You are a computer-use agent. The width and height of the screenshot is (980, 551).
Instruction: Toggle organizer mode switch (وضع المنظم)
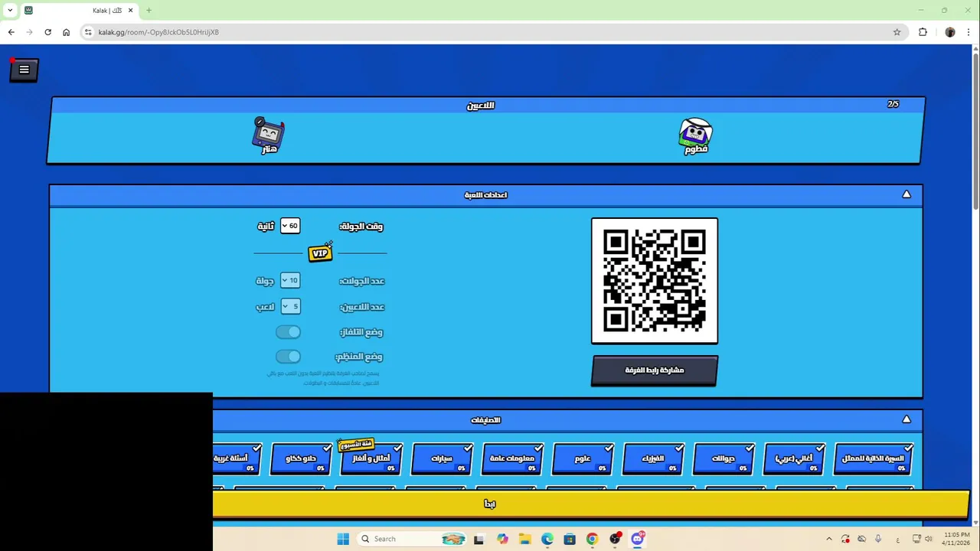coord(289,357)
